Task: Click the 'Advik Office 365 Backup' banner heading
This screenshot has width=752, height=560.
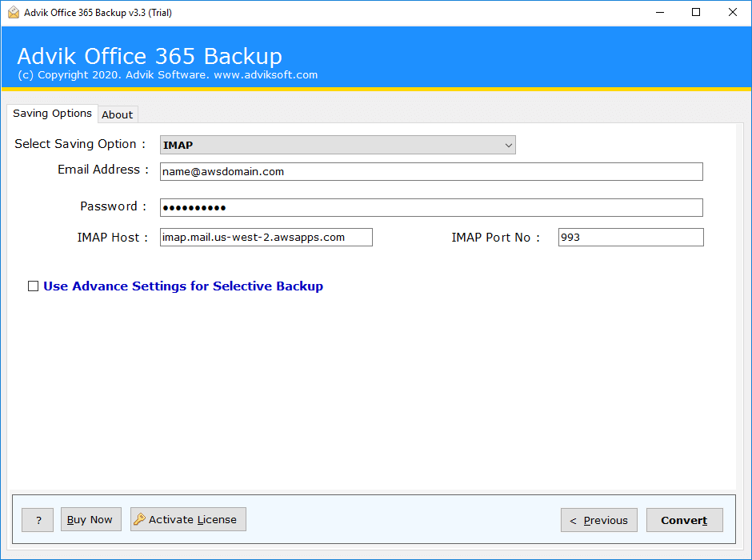Action: coord(150,56)
